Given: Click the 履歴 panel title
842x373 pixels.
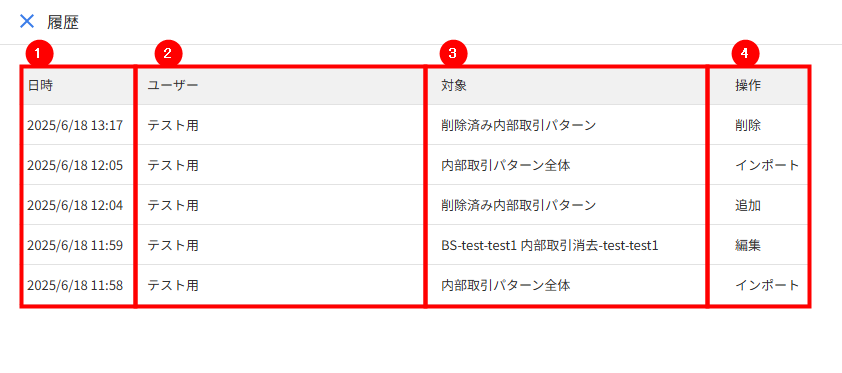Looking at the screenshot, I should click(x=63, y=22).
